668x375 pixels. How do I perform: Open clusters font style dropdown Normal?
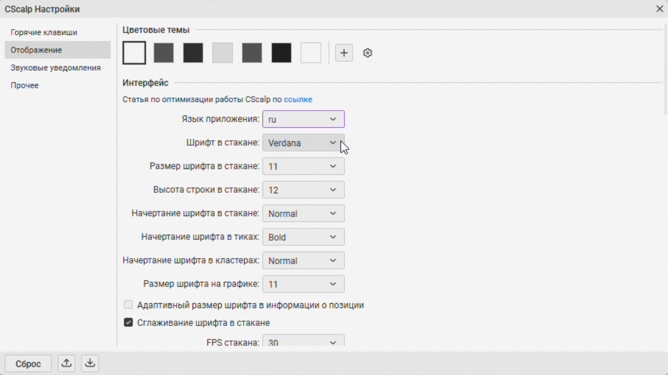click(x=303, y=260)
